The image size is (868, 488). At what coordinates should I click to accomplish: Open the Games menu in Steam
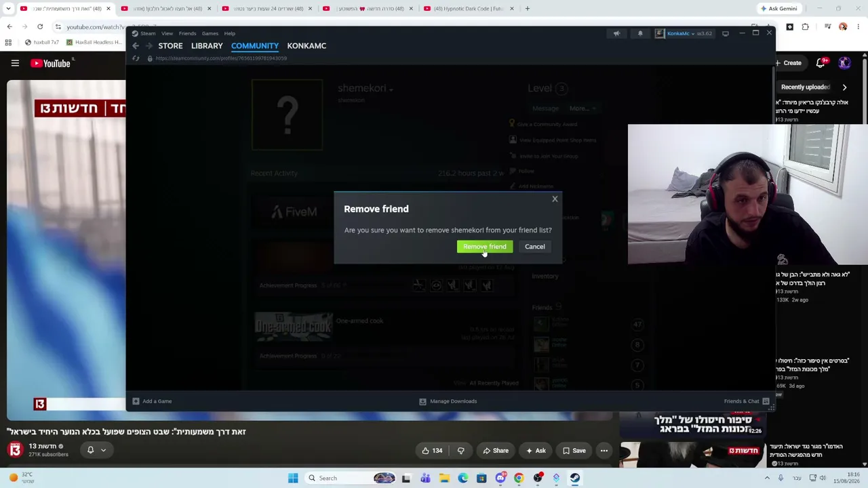[210, 33]
